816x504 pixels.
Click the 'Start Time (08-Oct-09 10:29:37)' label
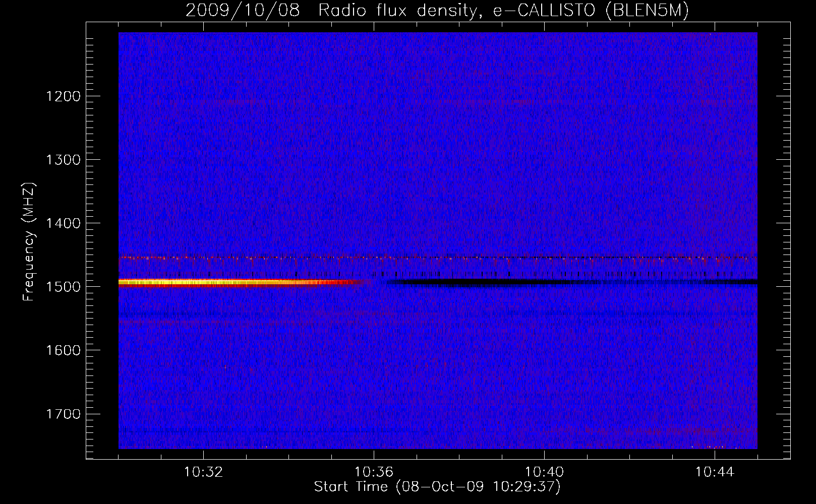(x=437, y=487)
